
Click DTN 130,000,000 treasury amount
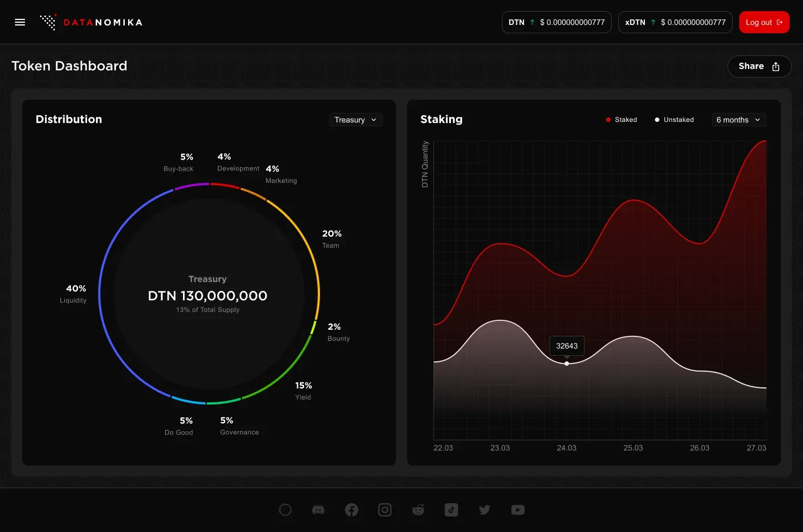(207, 296)
